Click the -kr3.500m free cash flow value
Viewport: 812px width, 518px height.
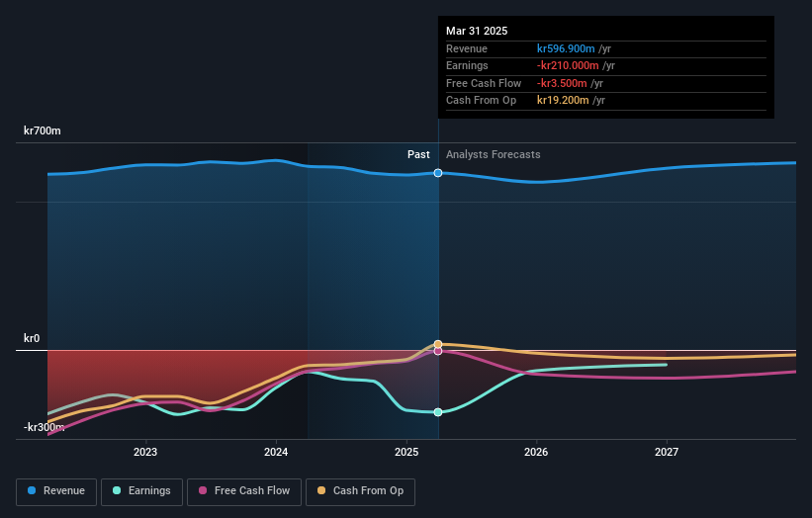(x=562, y=83)
